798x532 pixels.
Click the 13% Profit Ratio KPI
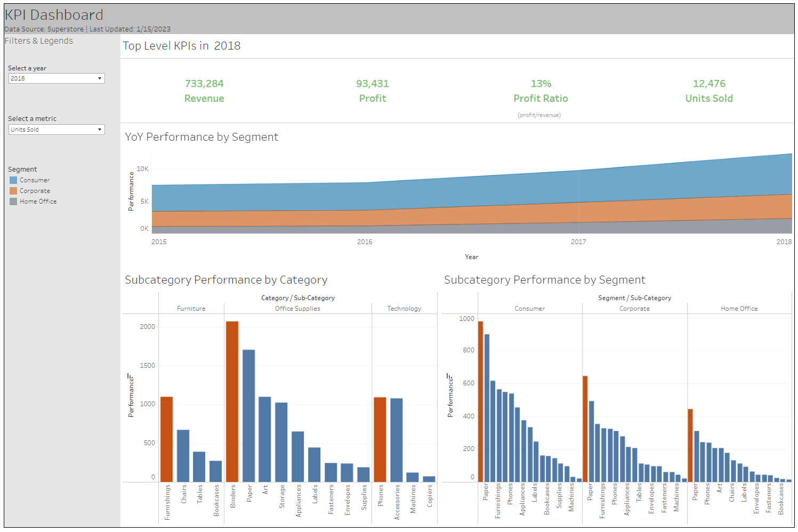541,84
